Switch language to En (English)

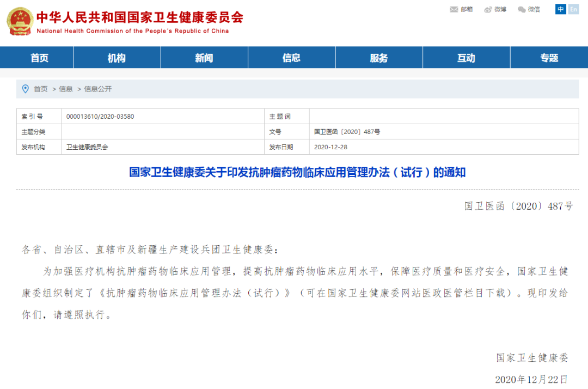click(573, 9)
